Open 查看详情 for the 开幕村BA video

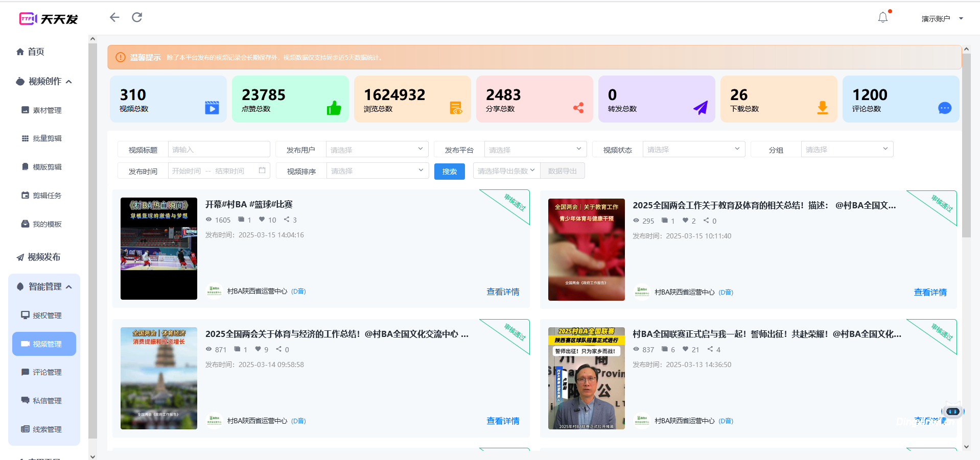pyautogui.click(x=502, y=292)
